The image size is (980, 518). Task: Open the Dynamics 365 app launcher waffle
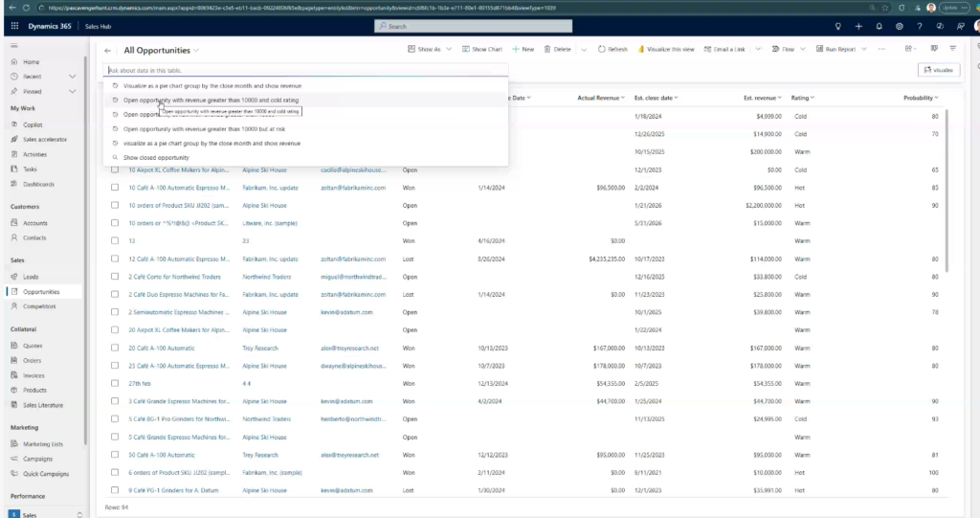point(14,26)
